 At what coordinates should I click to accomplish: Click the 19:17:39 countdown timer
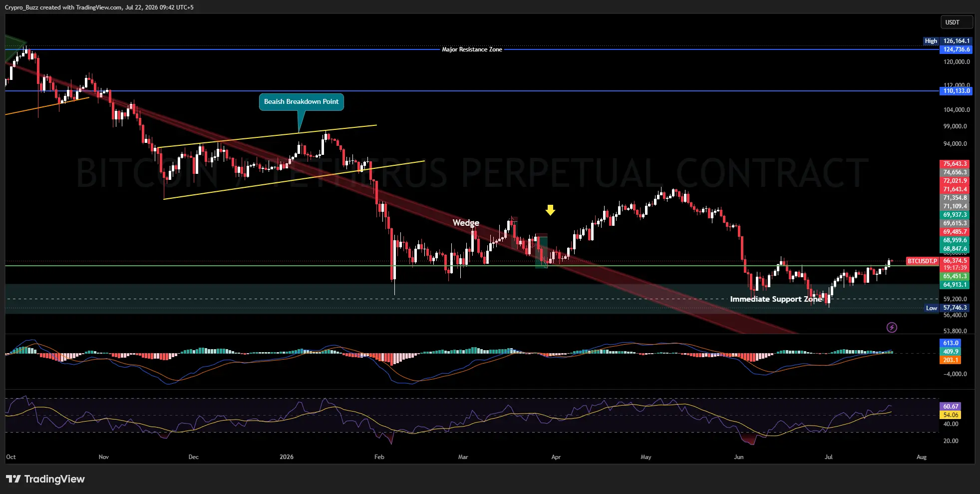[x=955, y=268]
